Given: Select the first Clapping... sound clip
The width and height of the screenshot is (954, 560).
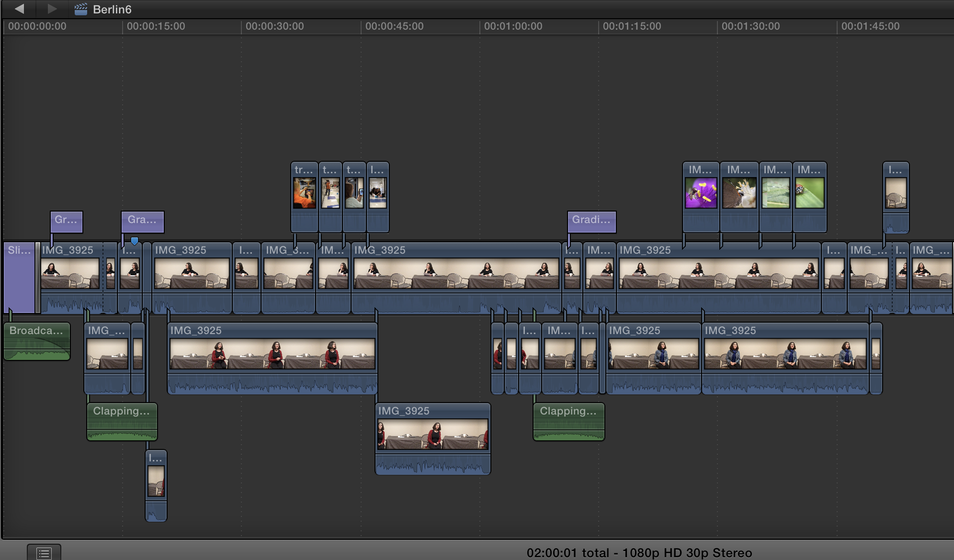Looking at the screenshot, I should click(122, 422).
